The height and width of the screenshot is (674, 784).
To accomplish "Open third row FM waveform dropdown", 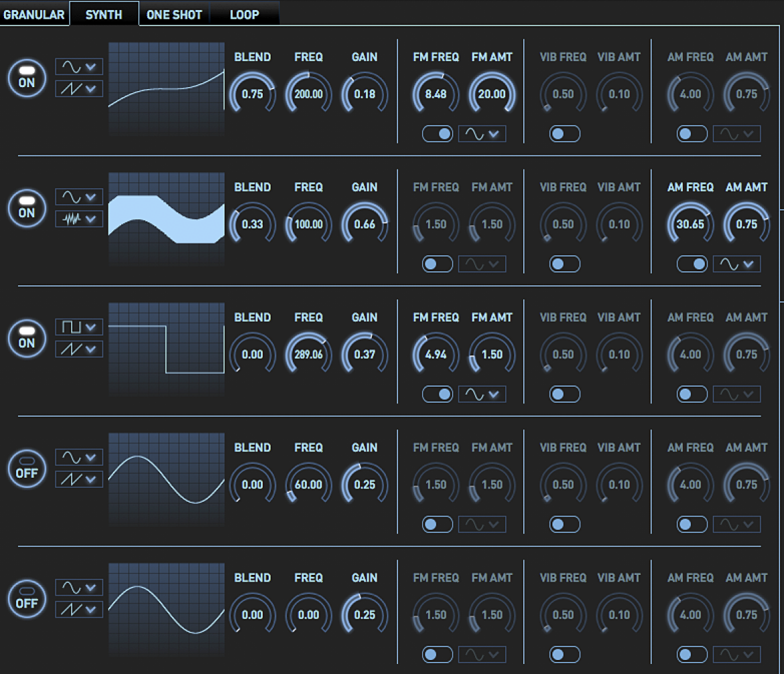I will pyautogui.click(x=482, y=394).
